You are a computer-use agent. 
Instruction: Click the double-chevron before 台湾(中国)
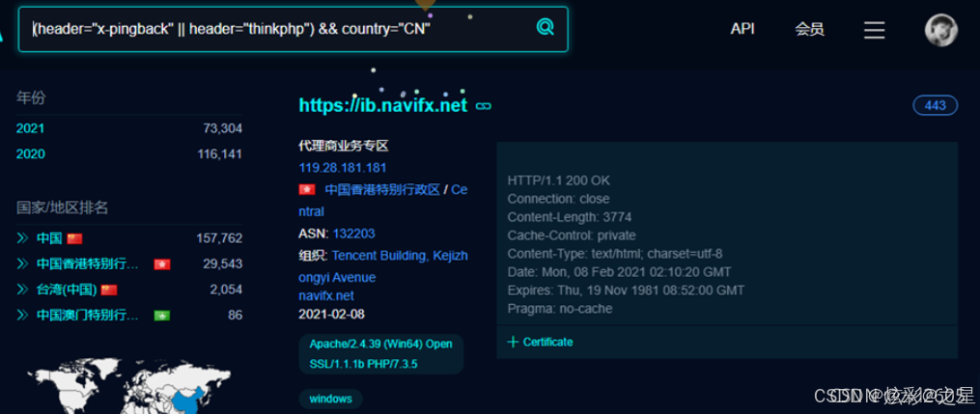(23, 290)
